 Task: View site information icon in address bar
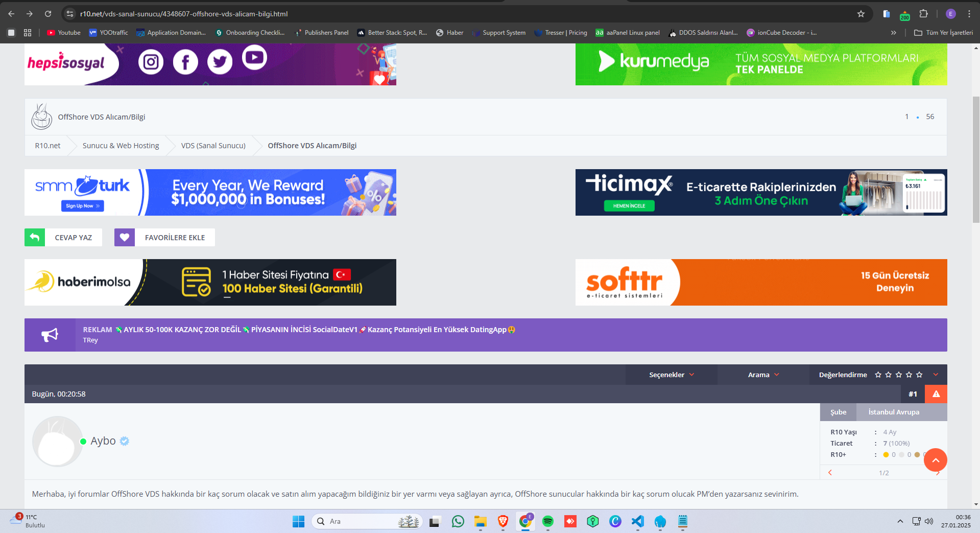pos(70,14)
